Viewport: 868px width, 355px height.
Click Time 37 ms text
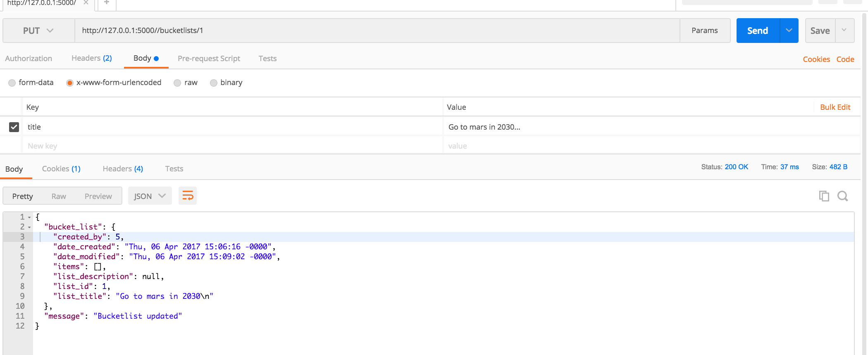coord(780,167)
